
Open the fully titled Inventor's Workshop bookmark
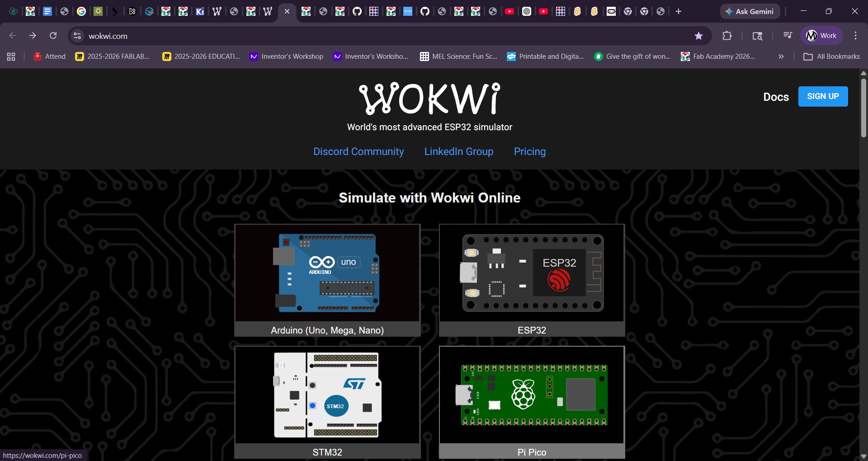pyautogui.click(x=287, y=56)
